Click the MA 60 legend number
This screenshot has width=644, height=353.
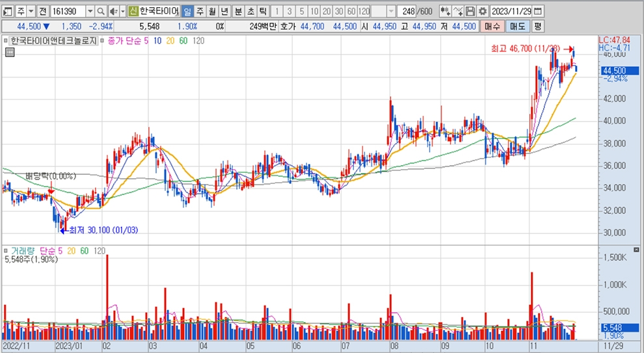183,41
